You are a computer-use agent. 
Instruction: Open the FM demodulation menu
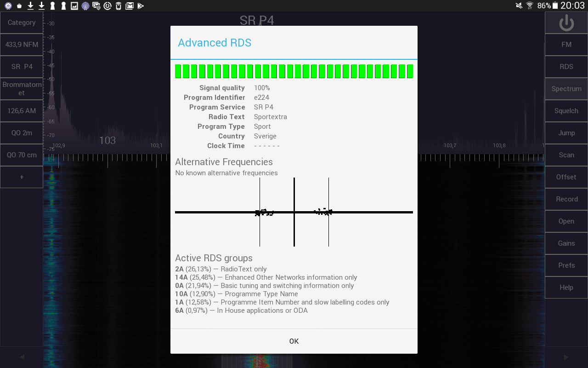coord(566,45)
